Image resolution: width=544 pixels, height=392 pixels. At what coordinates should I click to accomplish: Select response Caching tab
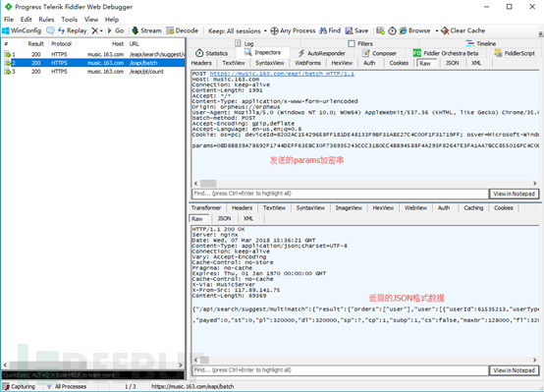[x=473, y=207]
